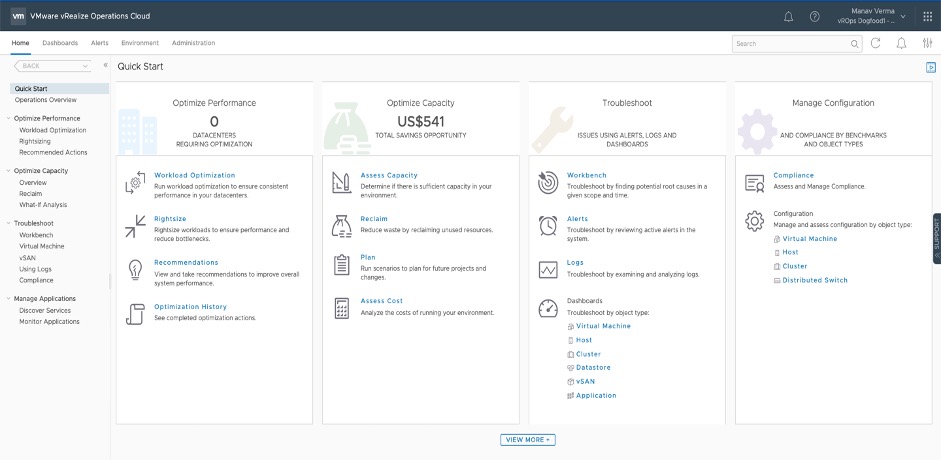Click the VIEW MORE button
This screenshot has width=941, height=460.
point(528,440)
